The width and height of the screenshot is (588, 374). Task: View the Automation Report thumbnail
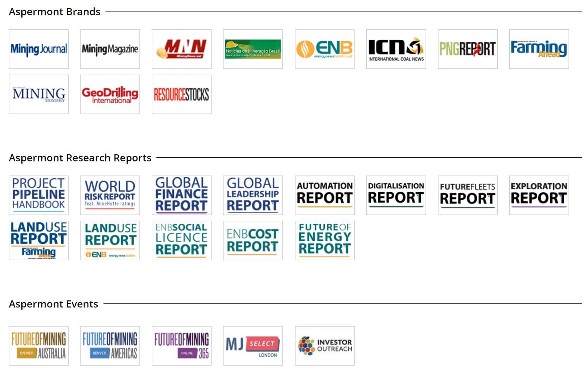click(324, 195)
